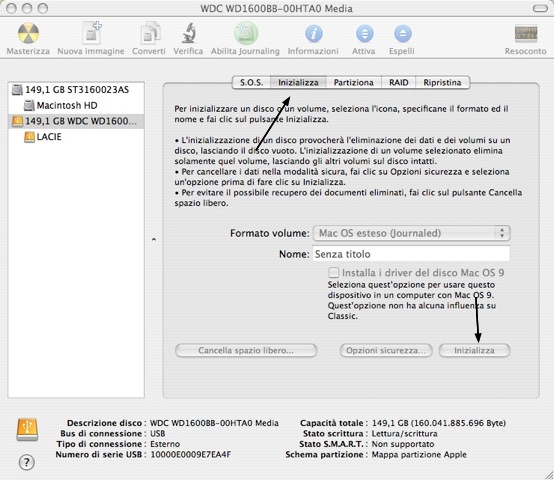Click the Abilita Journaling icon
Image resolution: width=554 pixels, height=480 pixels.
click(x=246, y=33)
